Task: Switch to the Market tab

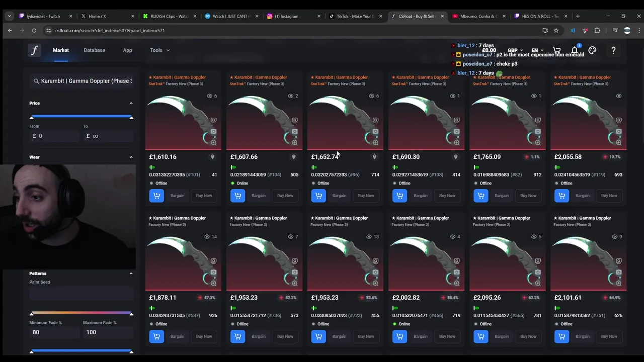Action: (x=61, y=50)
